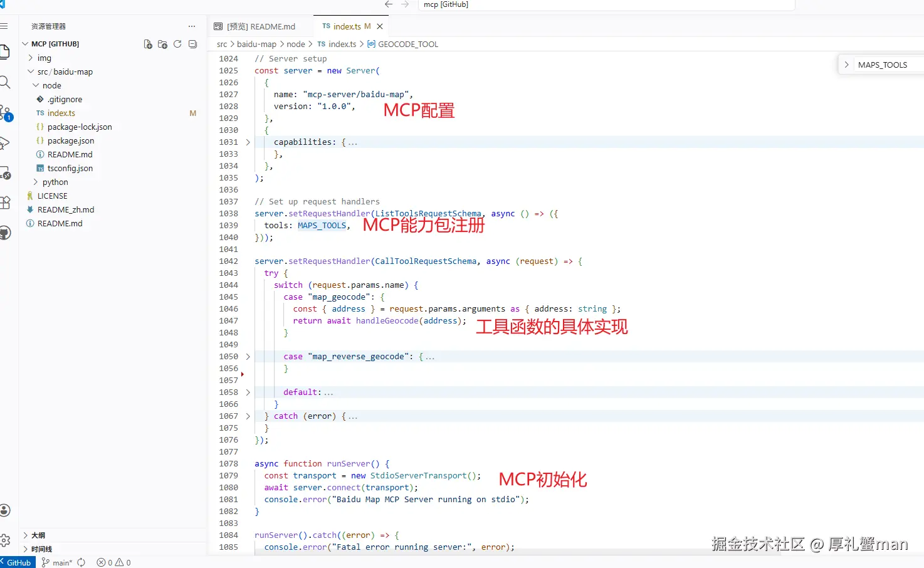The width and height of the screenshot is (924, 568).
Task: Collapse all folders in explorer
Action: pyautogui.click(x=192, y=44)
